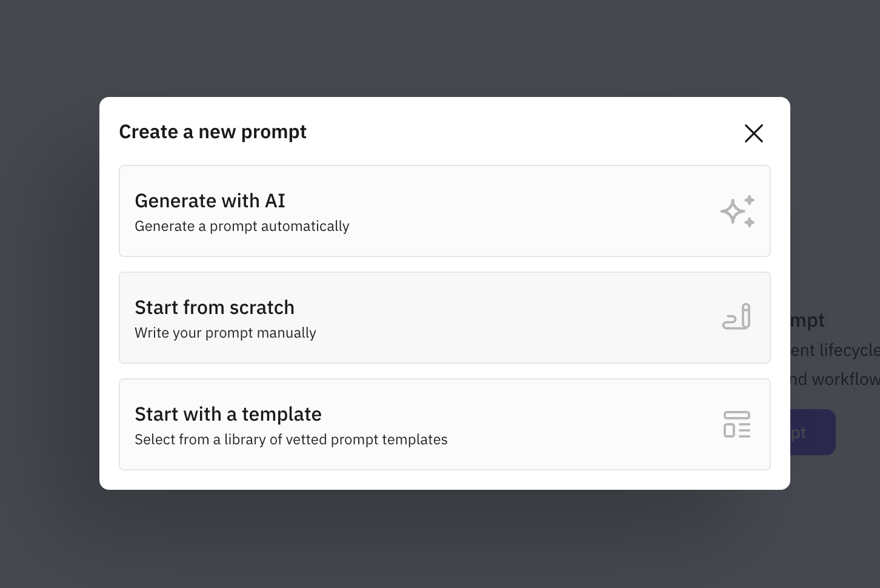
Task: Select the pencil writing icon on Start from scratch
Action: (x=737, y=317)
